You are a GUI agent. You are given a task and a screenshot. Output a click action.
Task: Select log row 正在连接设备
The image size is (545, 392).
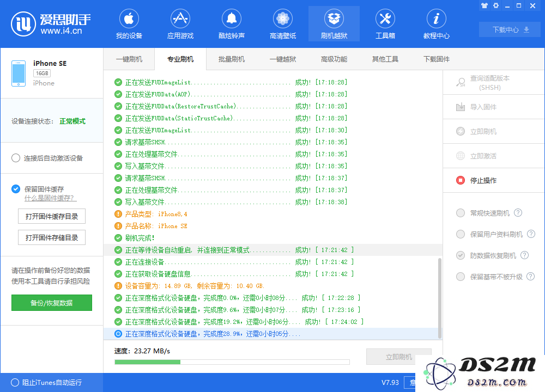(x=273, y=262)
